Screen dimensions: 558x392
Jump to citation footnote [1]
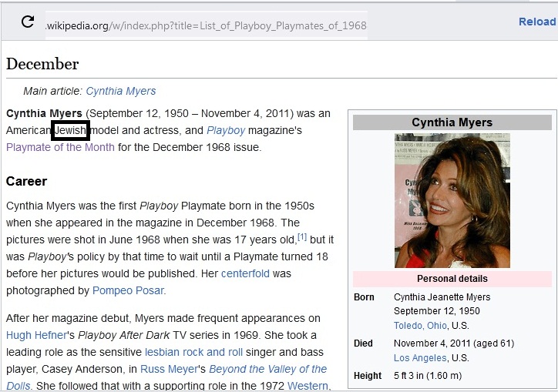pyautogui.click(x=302, y=237)
